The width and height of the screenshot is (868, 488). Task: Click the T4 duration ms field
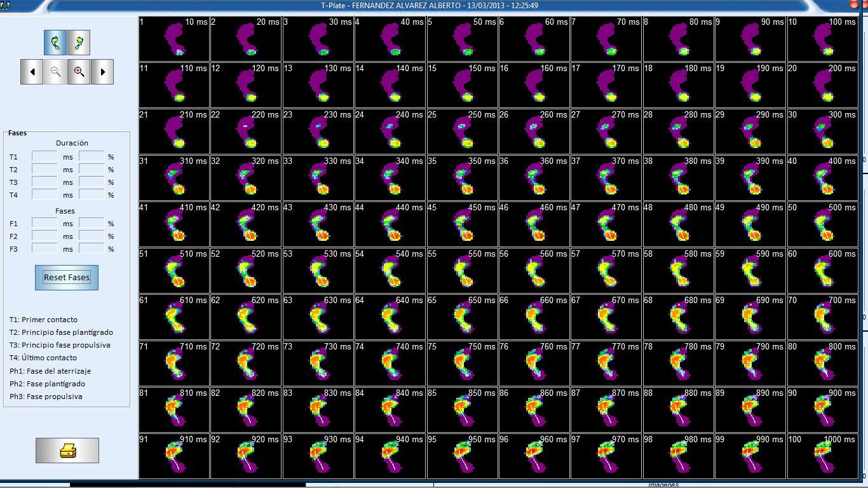point(44,195)
